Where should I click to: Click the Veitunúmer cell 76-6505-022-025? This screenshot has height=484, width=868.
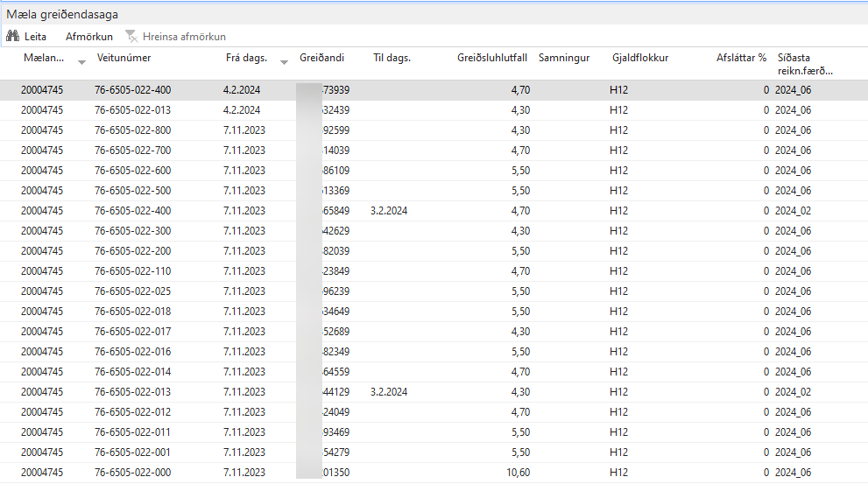coord(133,291)
